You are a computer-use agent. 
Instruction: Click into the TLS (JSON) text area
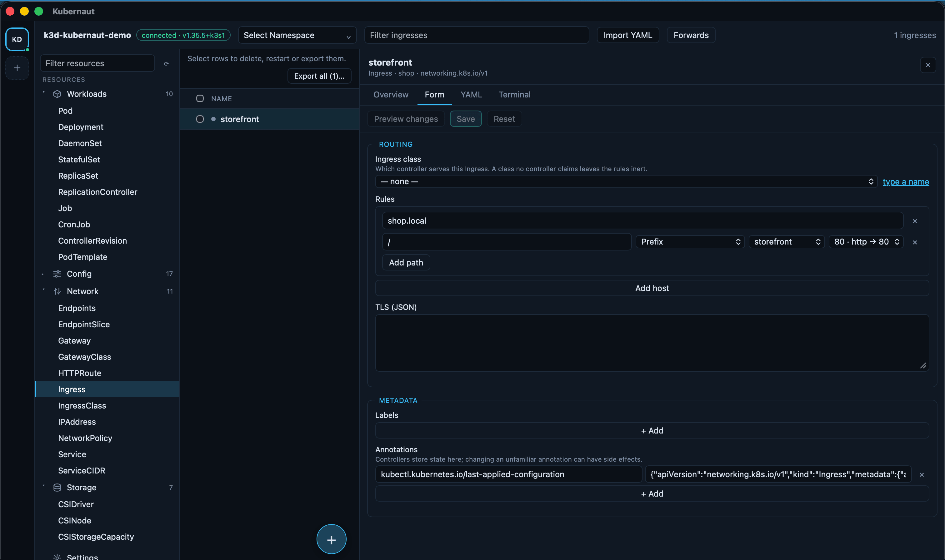(x=652, y=343)
